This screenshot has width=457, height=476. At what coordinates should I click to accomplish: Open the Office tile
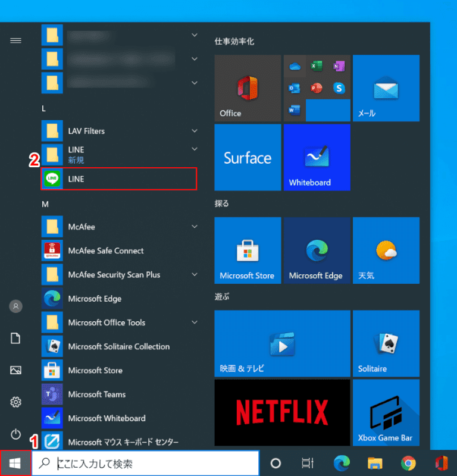coord(248,88)
